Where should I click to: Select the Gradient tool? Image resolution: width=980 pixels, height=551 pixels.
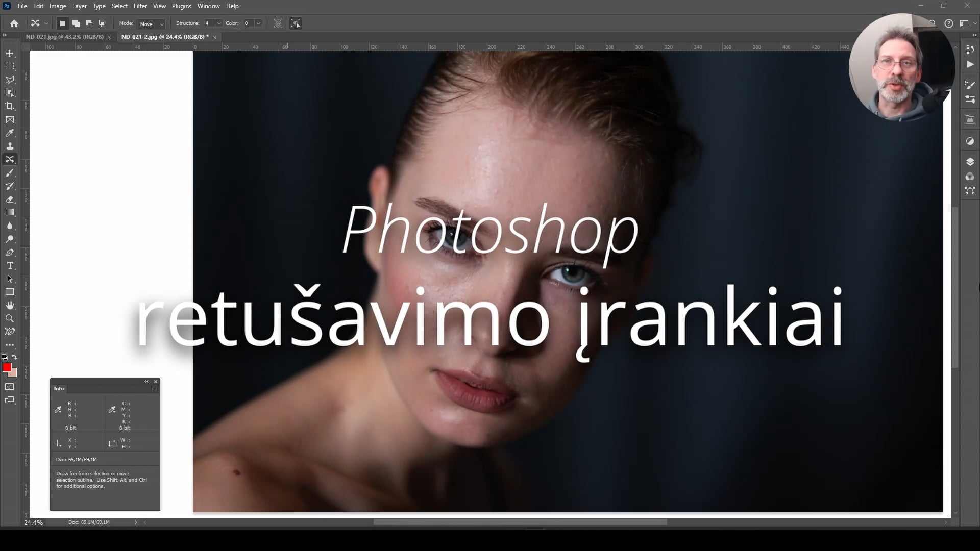pyautogui.click(x=10, y=212)
